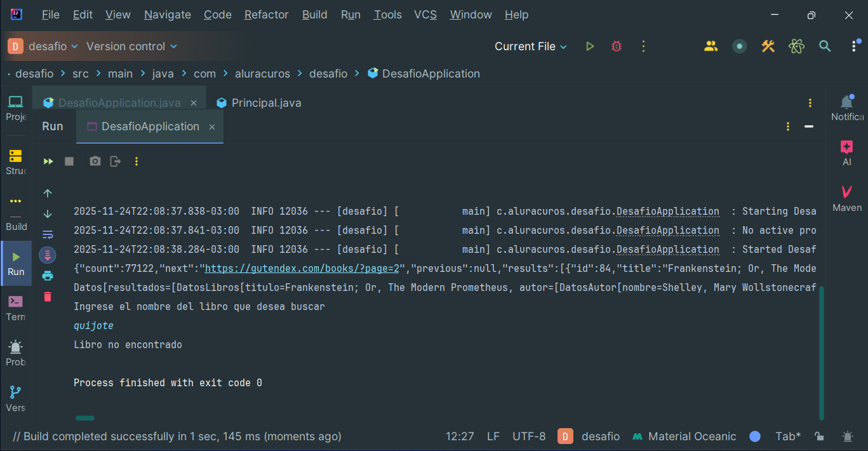The width and height of the screenshot is (868, 451).
Task: Open the Edit menu
Action: (x=83, y=15)
